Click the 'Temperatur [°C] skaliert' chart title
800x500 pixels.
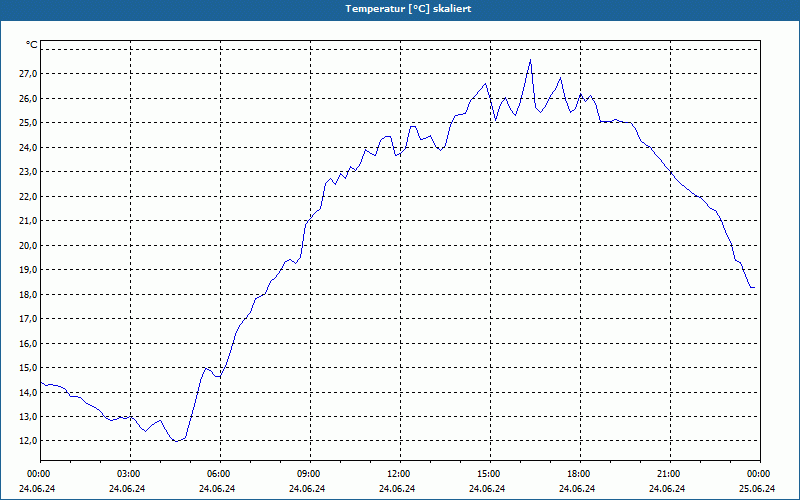[408, 9]
